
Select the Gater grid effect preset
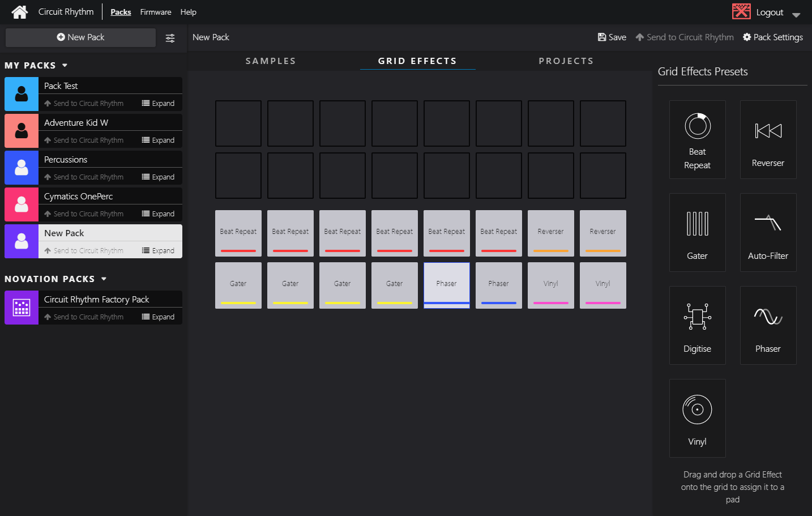click(x=697, y=232)
